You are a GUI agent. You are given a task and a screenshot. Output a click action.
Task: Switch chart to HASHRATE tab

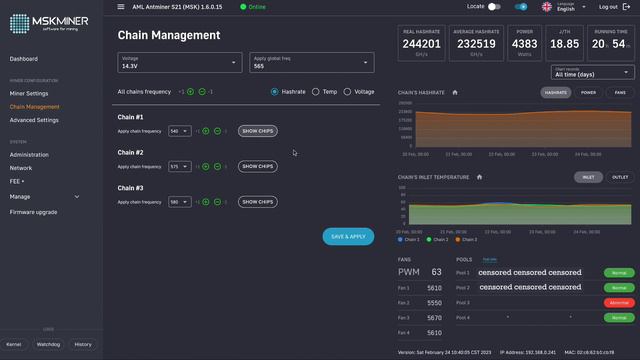(x=556, y=93)
